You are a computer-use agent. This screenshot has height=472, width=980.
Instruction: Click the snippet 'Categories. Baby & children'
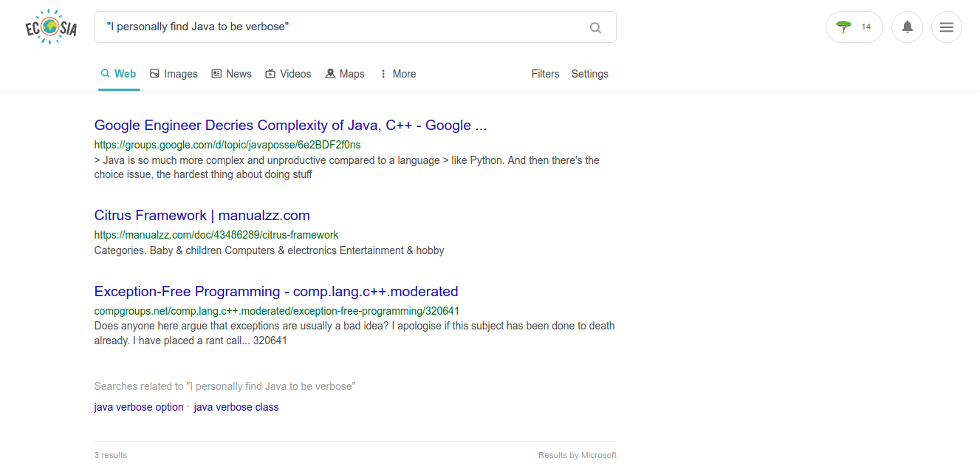(x=270, y=250)
